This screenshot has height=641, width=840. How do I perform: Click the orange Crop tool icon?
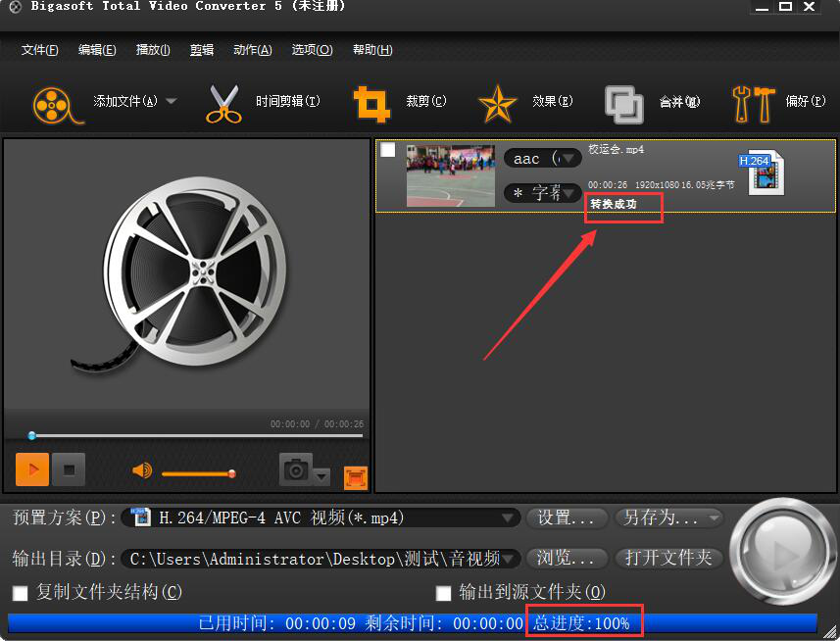[x=371, y=104]
